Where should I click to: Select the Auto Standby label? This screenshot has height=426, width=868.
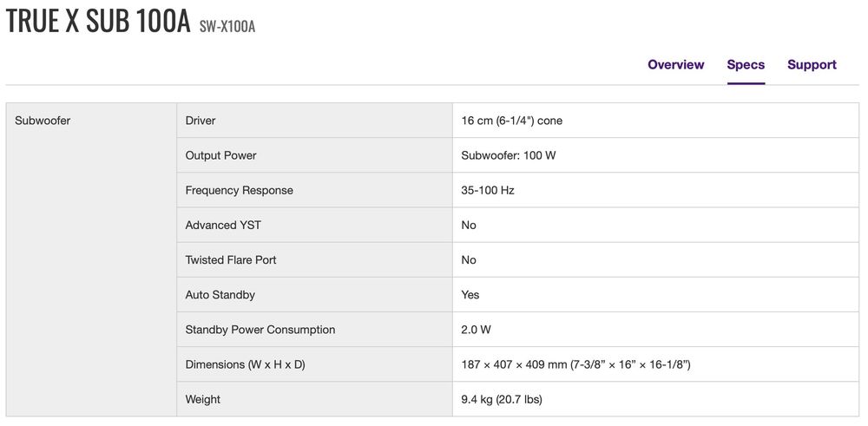pos(220,295)
